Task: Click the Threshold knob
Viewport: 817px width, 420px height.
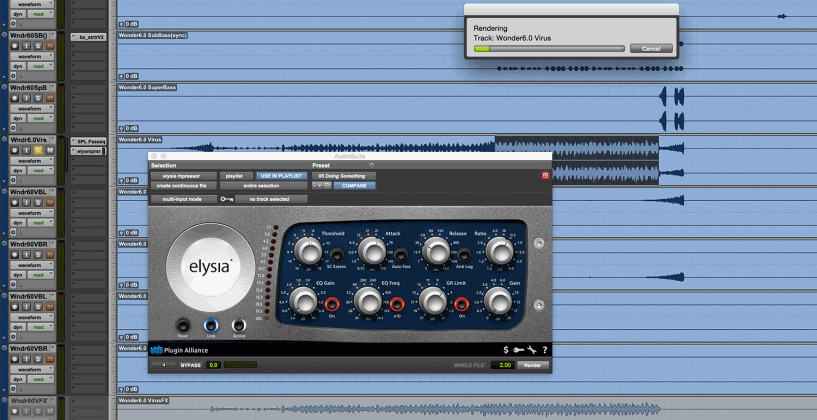Action: pyautogui.click(x=308, y=252)
